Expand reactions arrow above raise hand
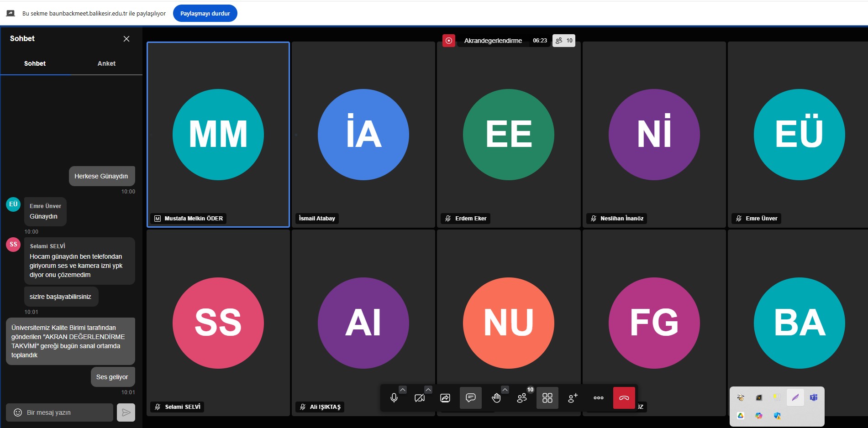 [505, 390]
